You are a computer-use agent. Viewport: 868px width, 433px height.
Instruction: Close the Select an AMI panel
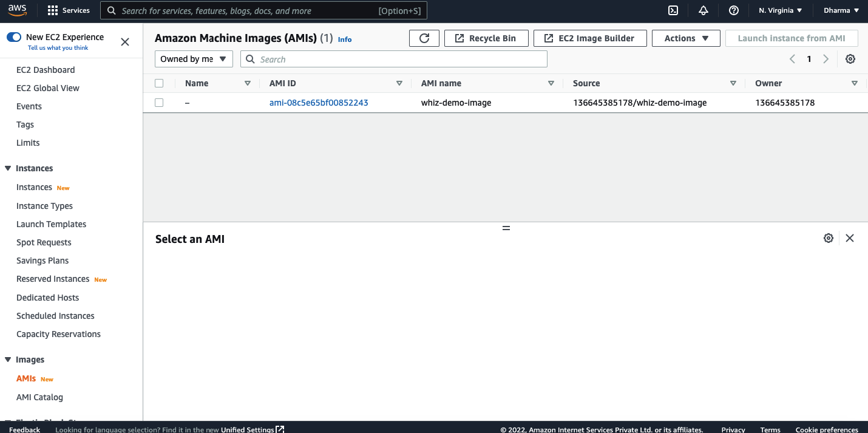pyautogui.click(x=850, y=238)
